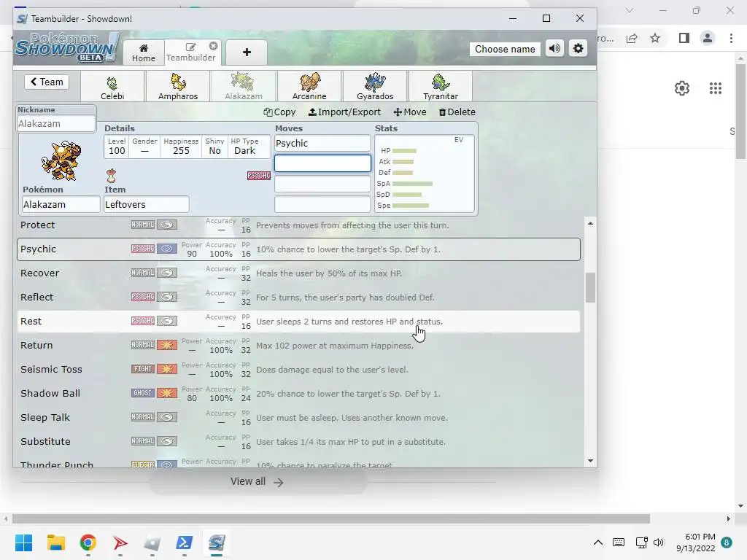Click the Move button above details
Image resolution: width=747 pixels, height=560 pixels.
(x=410, y=112)
